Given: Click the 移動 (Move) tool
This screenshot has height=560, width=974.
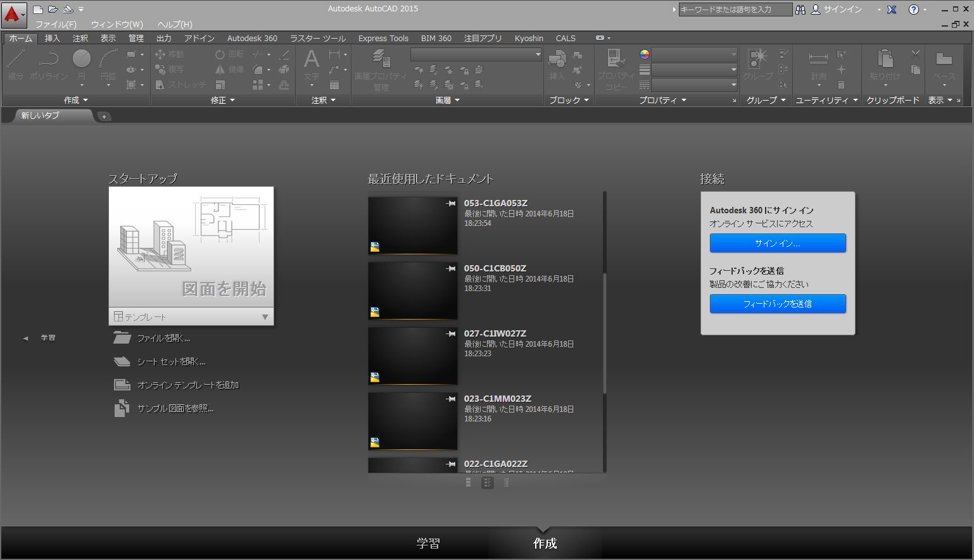Looking at the screenshot, I should [169, 54].
